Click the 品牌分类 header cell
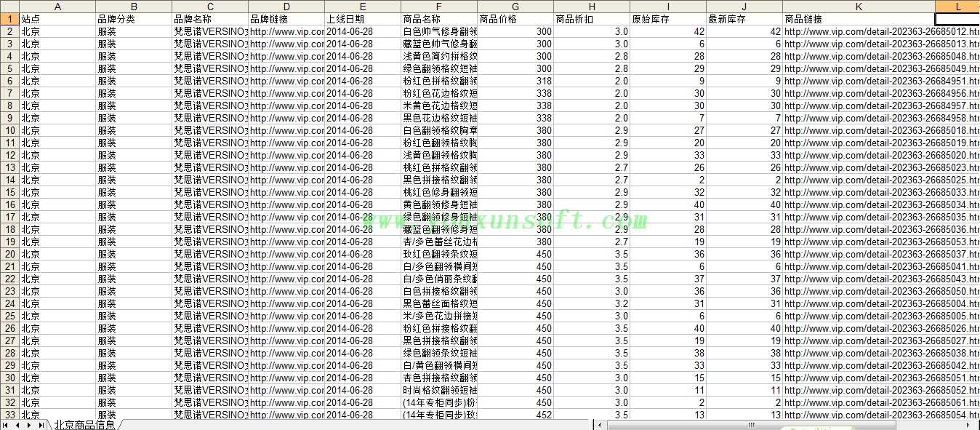 (134, 19)
